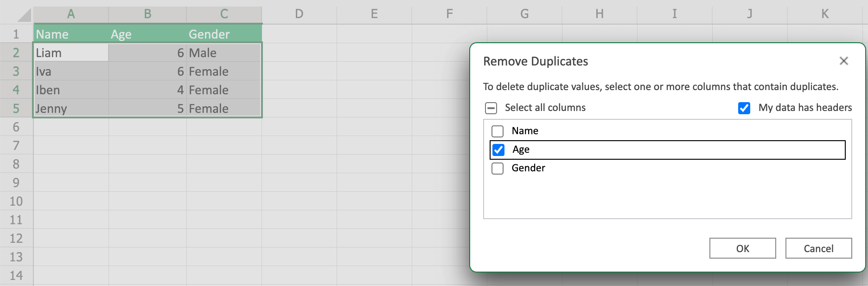The height and width of the screenshot is (286, 868).
Task: Click the Gender header cell
Action: [x=224, y=34]
